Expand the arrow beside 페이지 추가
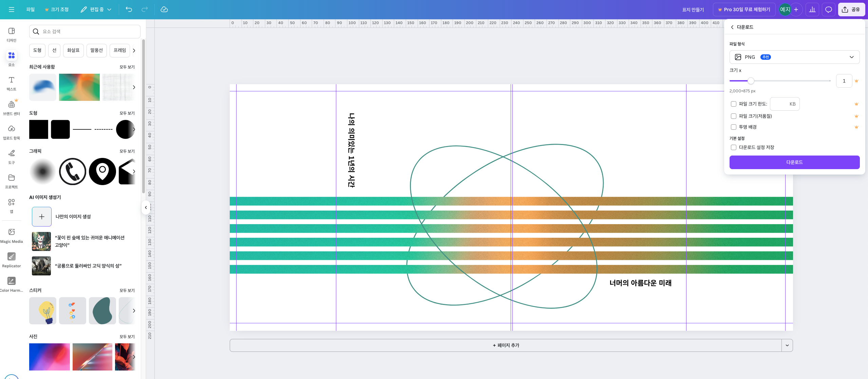Viewport: 868px width, 379px height. pos(787,345)
